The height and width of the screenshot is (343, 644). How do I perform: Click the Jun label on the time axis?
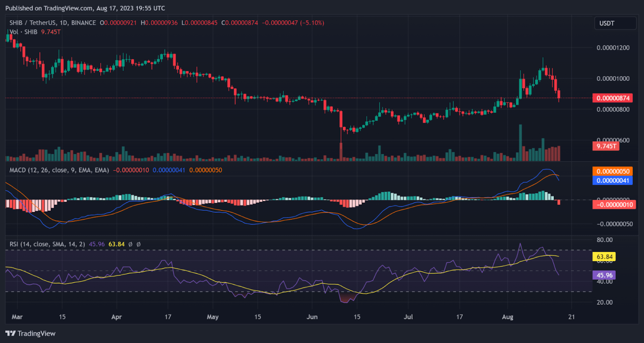coord(312,317)
